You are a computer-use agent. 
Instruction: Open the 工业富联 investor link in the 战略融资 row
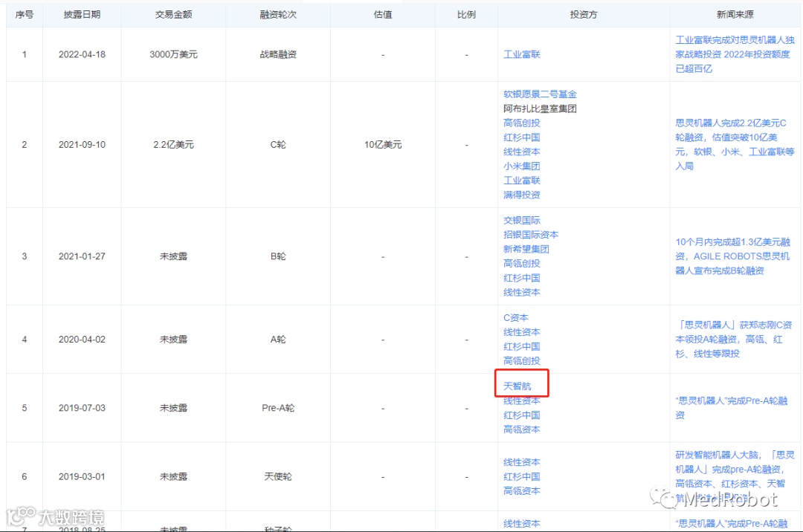(x=521, y=54)
